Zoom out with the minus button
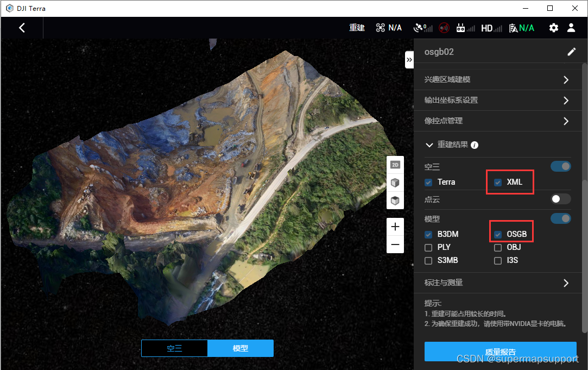Screen dimensions: 588x370 point(395,244)
